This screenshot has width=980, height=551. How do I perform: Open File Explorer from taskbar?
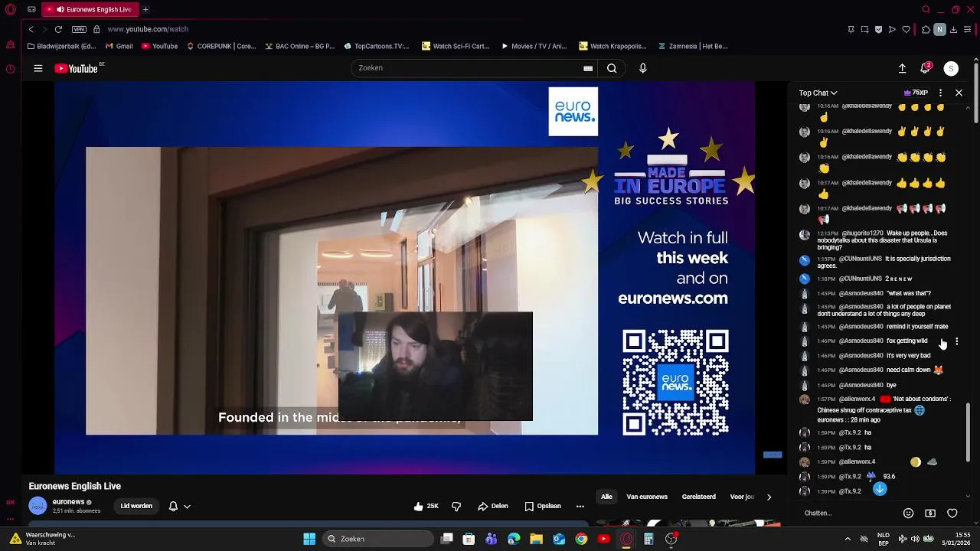click(536, 539)
